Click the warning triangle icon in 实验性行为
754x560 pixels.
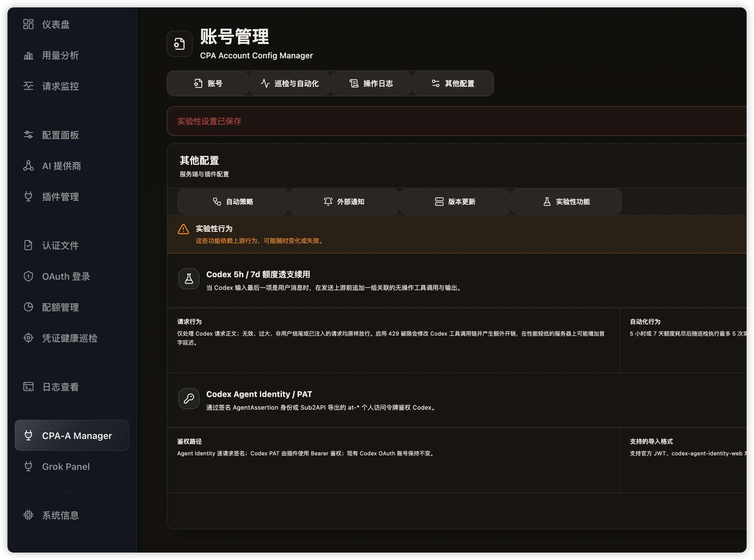183,229
